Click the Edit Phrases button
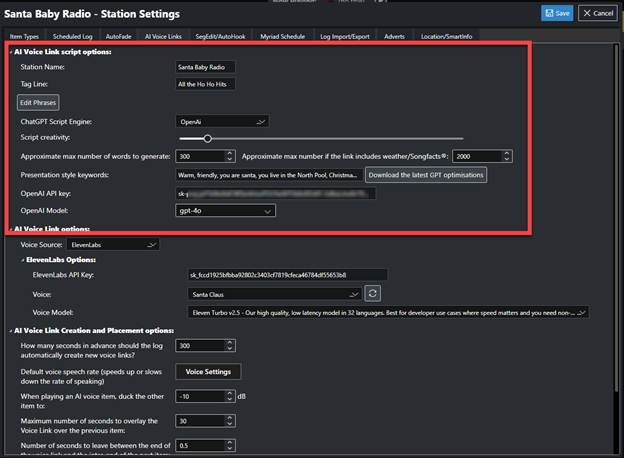 38,103
